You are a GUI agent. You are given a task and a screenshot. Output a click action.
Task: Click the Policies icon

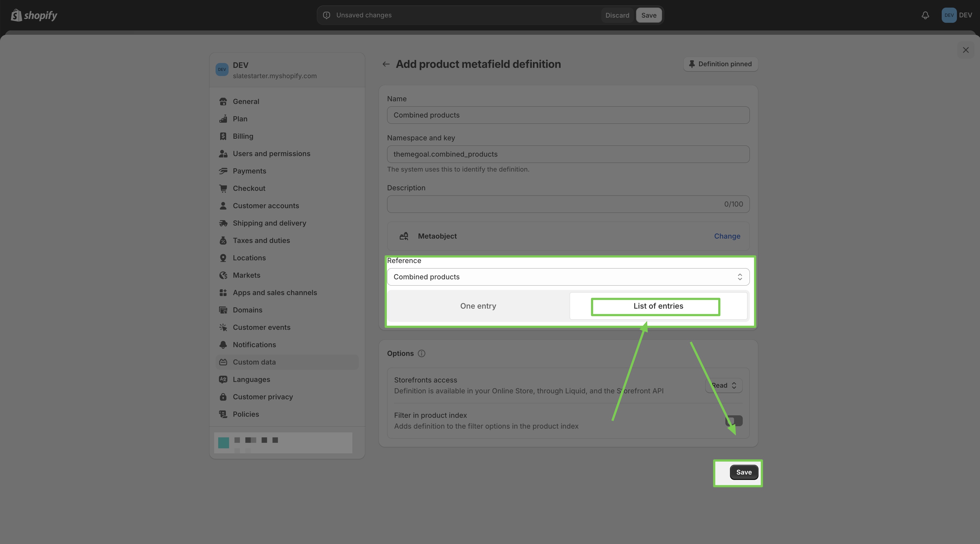(223, 414)
